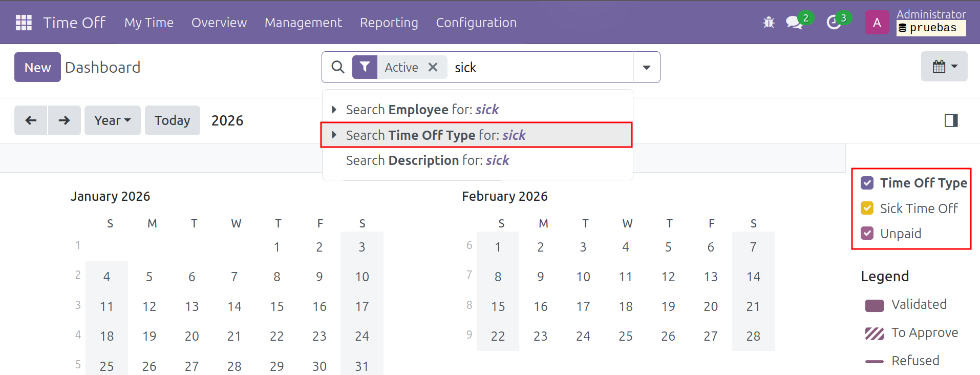
Task: Click the Refused legend line swatch
Action: pos(874,362)
